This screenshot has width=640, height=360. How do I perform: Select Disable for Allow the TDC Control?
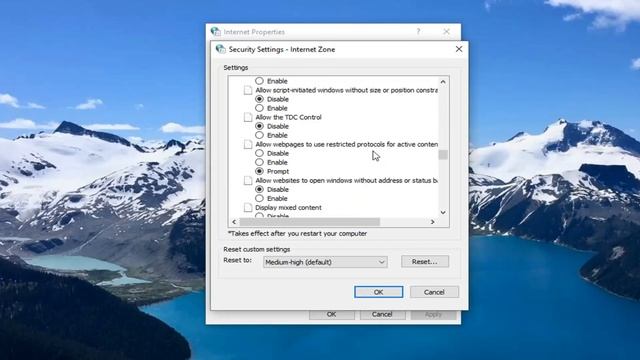[x=259, y=126]
